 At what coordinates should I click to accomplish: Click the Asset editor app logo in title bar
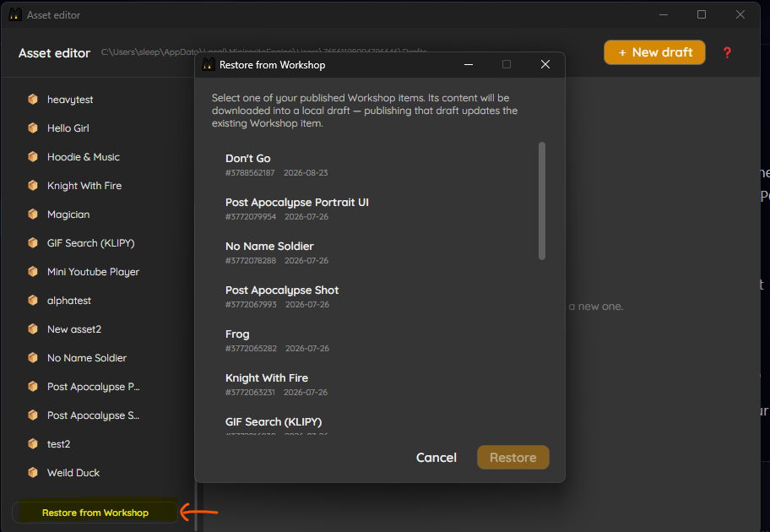15,14
